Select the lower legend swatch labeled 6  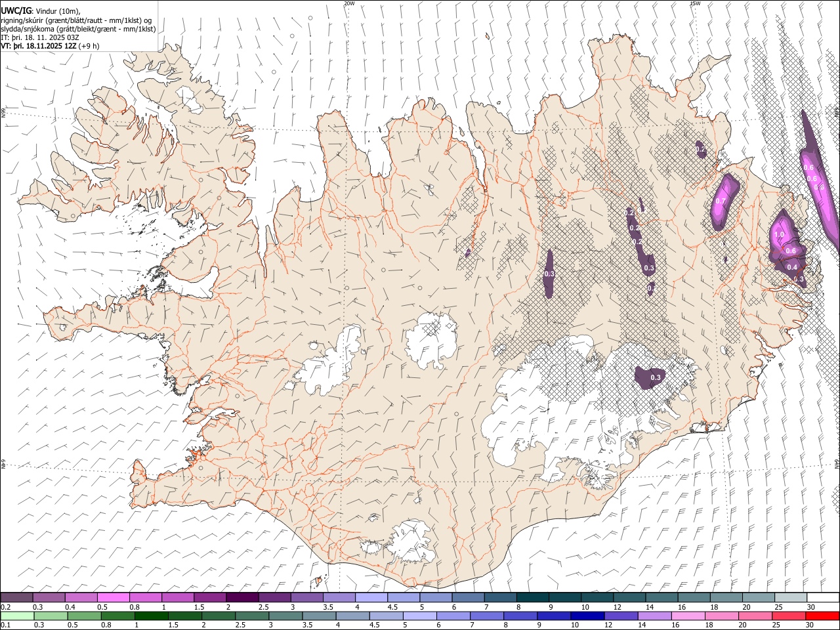pyautogui.click(x=454, y=616)
